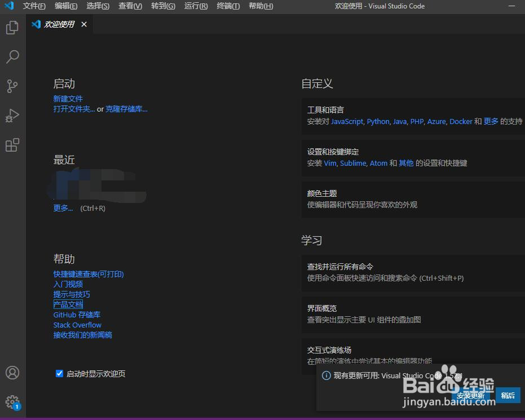The height and width of the screenshot is (420, 525).
Task: Open the 产品文档 link
Action: click(68, 304)
